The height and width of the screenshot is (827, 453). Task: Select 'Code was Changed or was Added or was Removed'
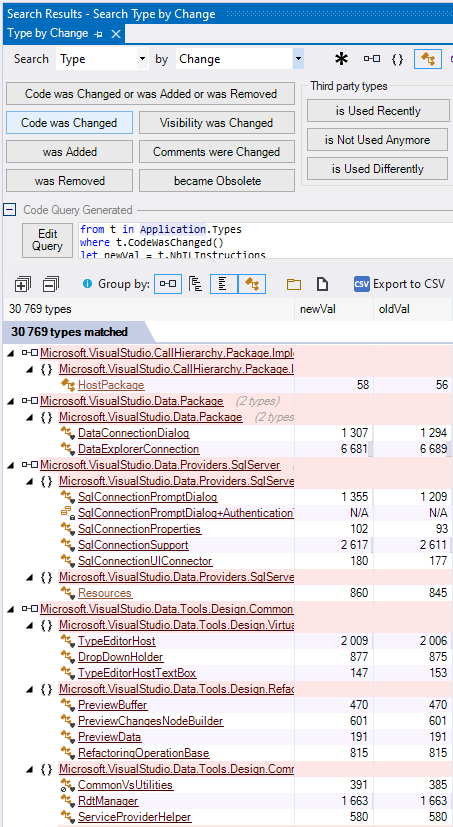pyautogui.click(x=151, y=94)
